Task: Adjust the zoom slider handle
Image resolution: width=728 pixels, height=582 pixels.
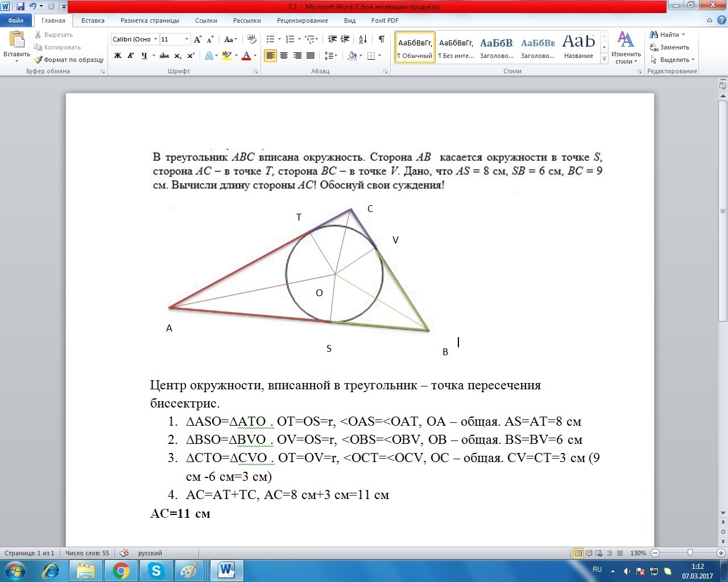Action: [690, 553]
